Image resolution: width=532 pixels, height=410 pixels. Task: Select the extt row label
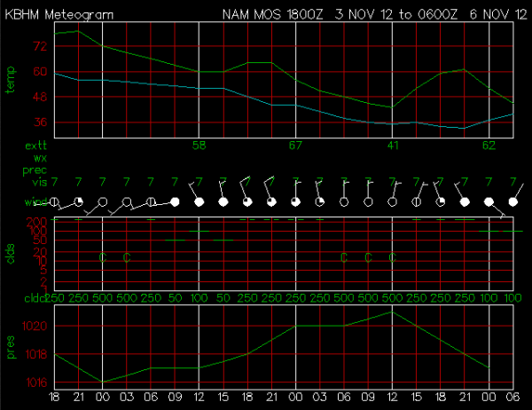click(35, 146)
